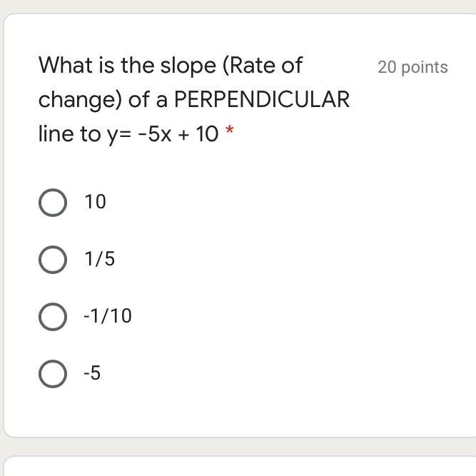Choose the 1/5 radio button
476x476 pixels.
(x=52, y=260)
